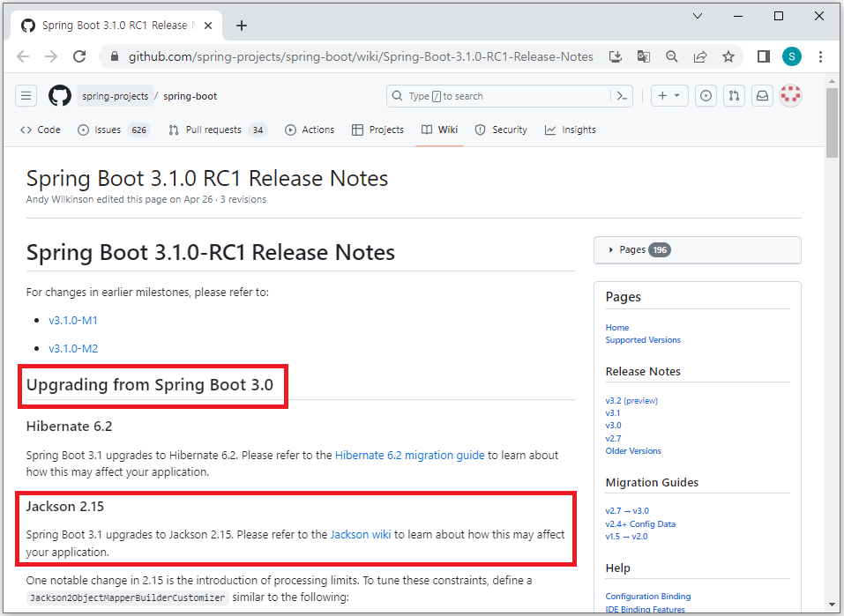Open the v3.1.0-M1 release notes link

pyautogui.click(x=73, y=320)
